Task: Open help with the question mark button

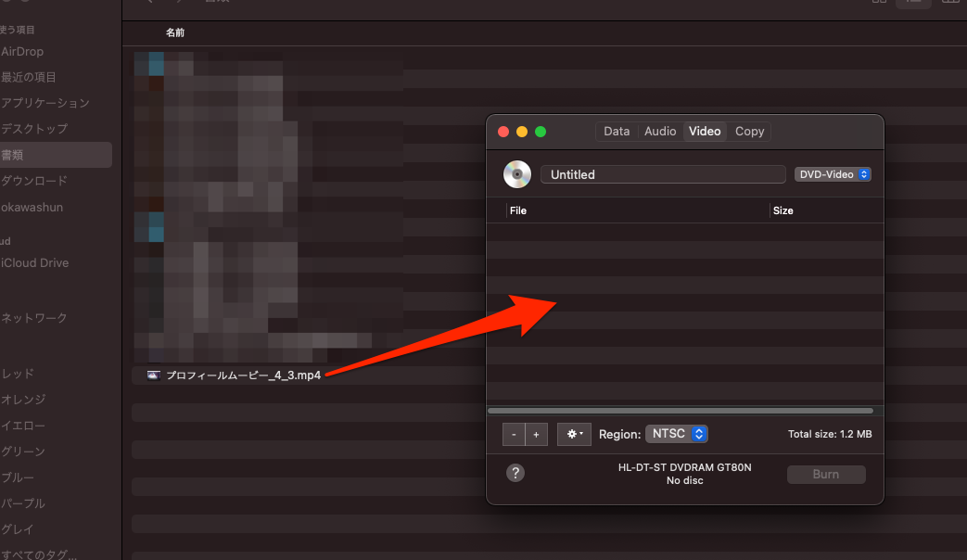Action: point(515,473)
